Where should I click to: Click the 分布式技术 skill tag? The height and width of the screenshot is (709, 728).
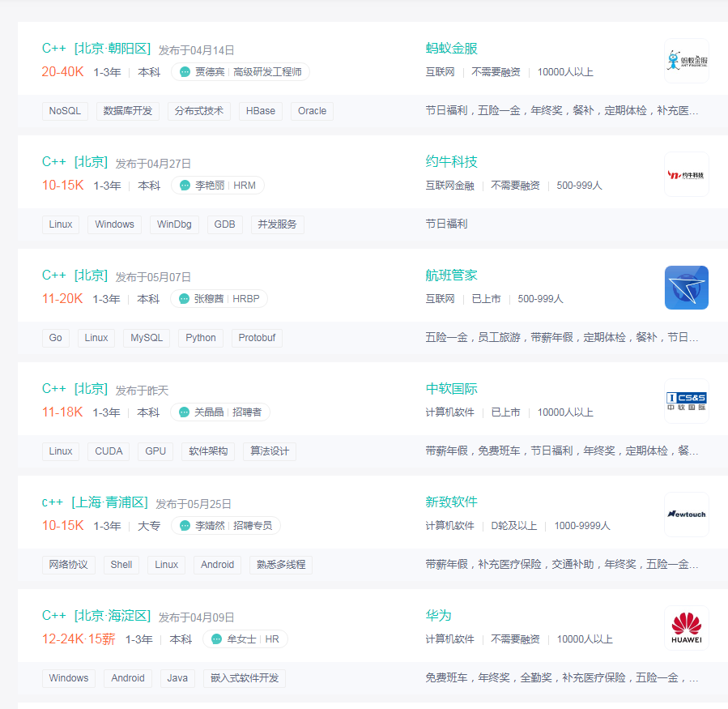click(198, 111)
